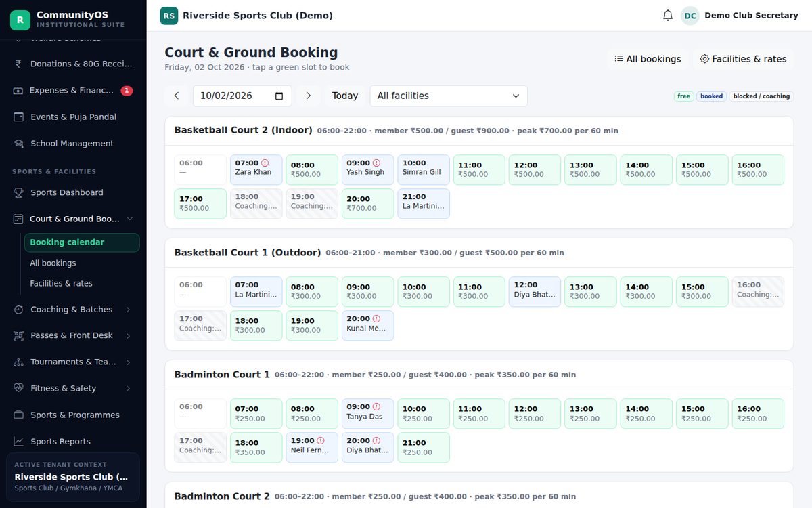Click warning icon on Neil Fern… slot
The width and height of the screenshot is (812, 508).
pos(321,440)
